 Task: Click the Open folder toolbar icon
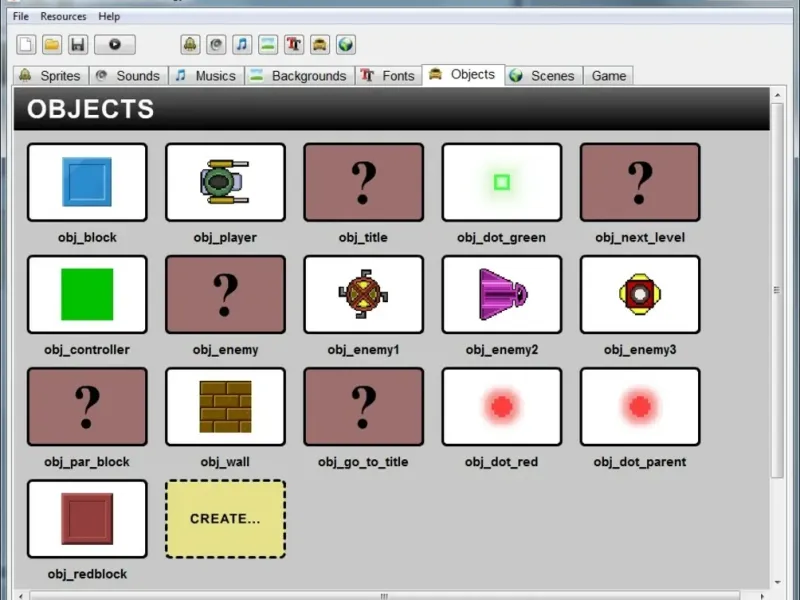(52, 45)
